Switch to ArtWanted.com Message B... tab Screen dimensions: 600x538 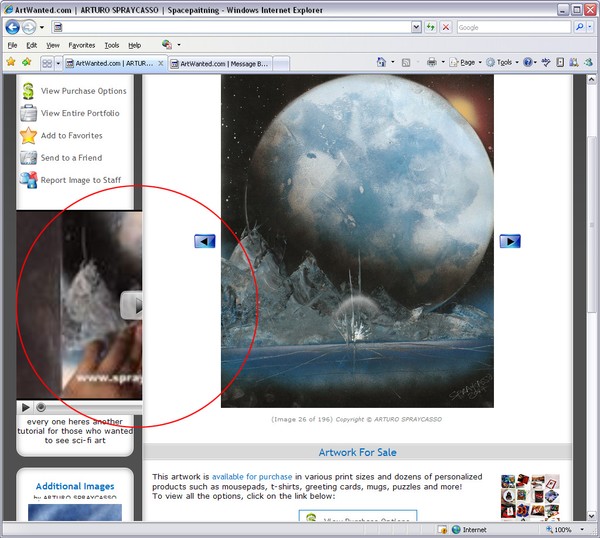(220, 64)
